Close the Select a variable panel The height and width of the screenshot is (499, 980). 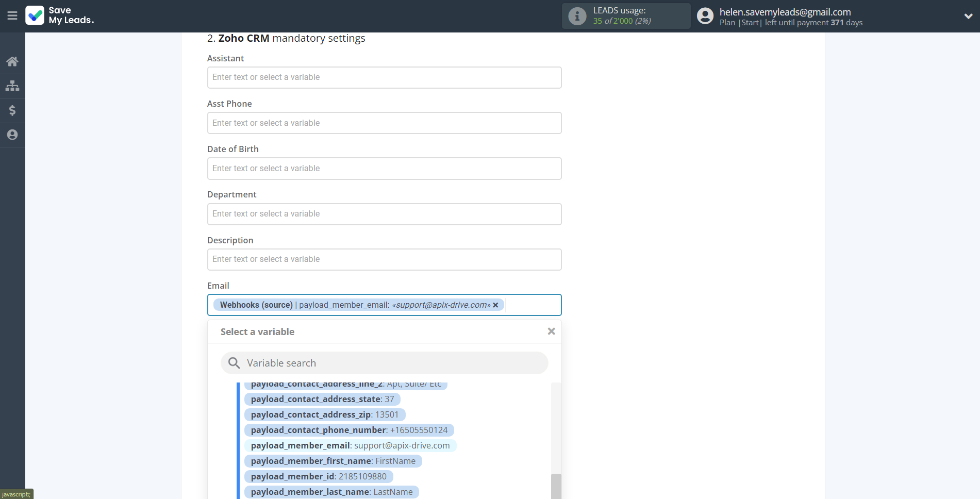click(x=551, y=331)
